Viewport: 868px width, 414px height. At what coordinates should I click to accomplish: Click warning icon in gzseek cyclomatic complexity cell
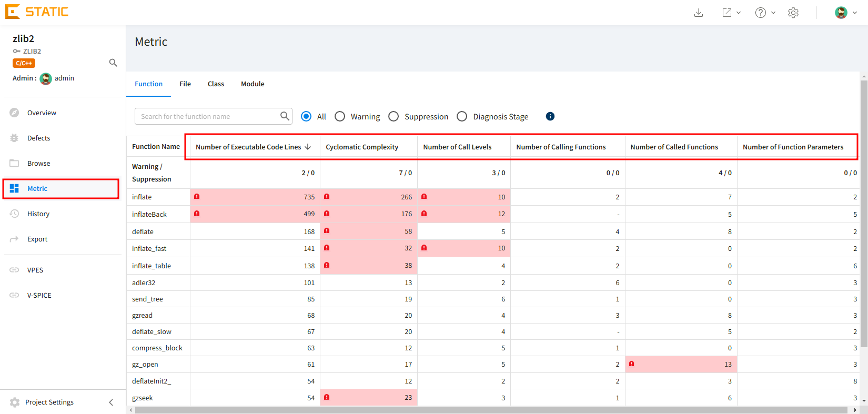point(327,397)
